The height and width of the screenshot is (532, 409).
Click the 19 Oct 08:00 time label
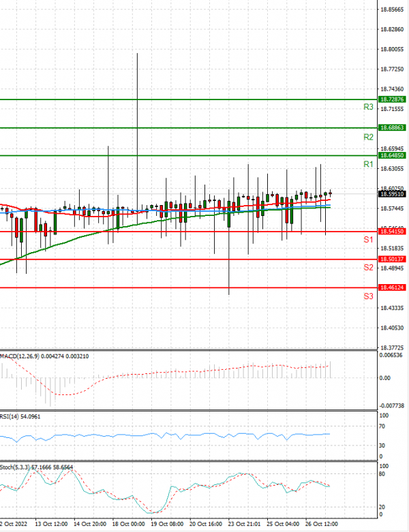167,525
